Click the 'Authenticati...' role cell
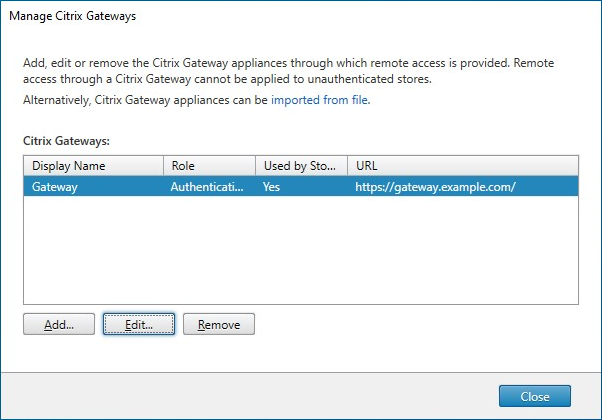 click(x=207, y=186)
